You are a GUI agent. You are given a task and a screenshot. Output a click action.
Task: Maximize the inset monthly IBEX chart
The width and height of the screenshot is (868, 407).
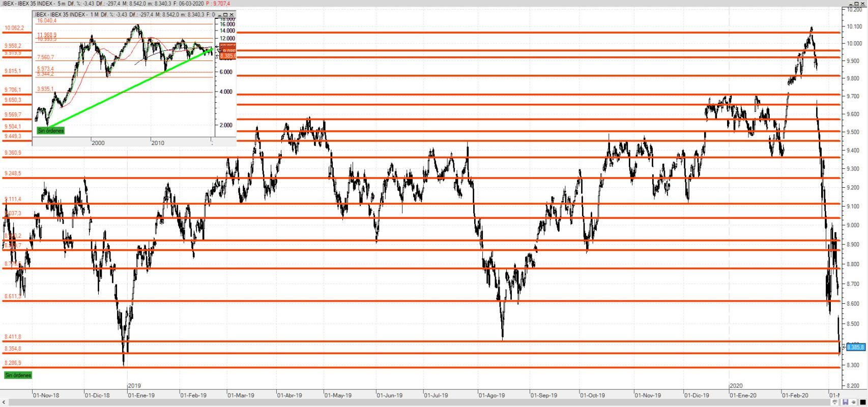pos(225,15)
